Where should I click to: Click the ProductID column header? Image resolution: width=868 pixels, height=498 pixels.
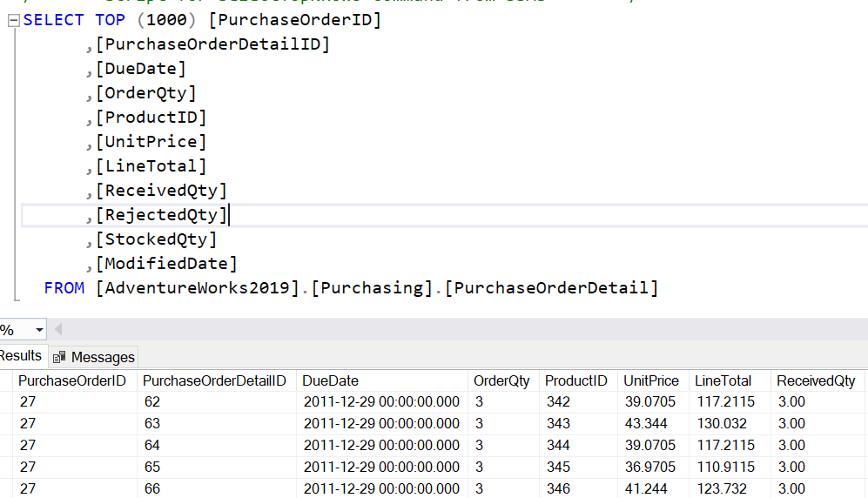point(575,380)
